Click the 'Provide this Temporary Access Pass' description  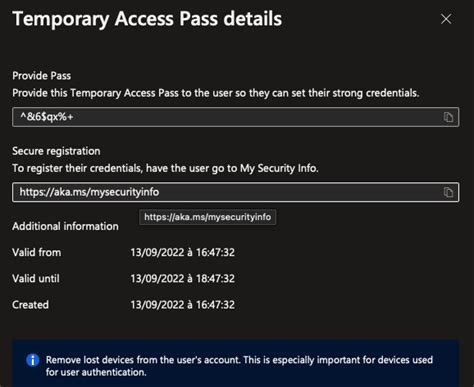click(x=216, y=93)
